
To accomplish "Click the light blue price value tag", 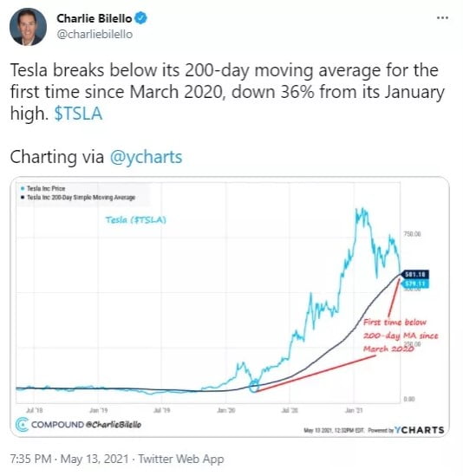I will (414, 284).
